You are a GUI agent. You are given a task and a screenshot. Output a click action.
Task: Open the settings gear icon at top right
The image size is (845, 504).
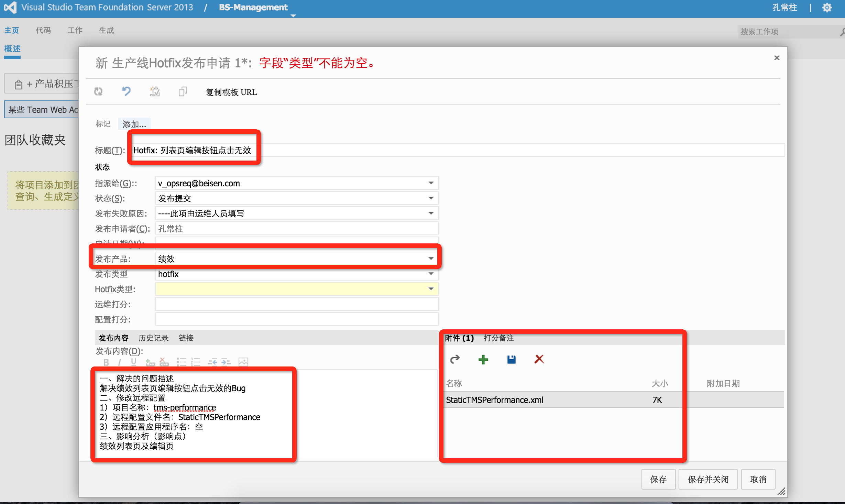point(827,8)
